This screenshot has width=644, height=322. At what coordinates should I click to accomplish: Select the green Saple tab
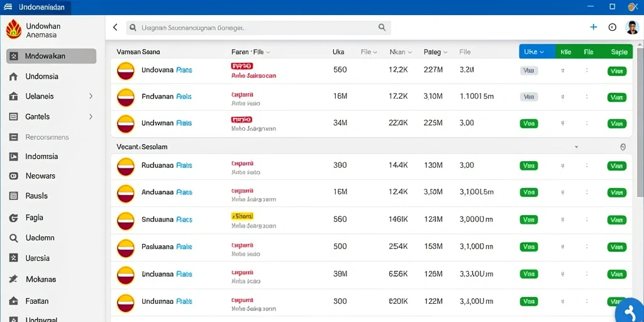pos(619,52)
